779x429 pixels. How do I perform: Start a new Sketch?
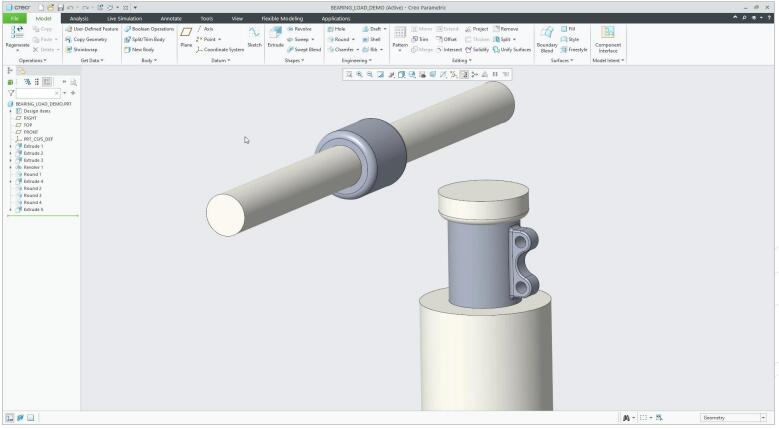pyautogui.click(x=254, y=36)
